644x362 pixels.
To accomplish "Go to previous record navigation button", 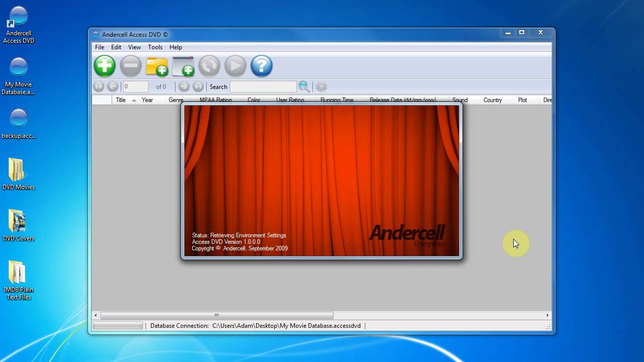I will [113, 86].
